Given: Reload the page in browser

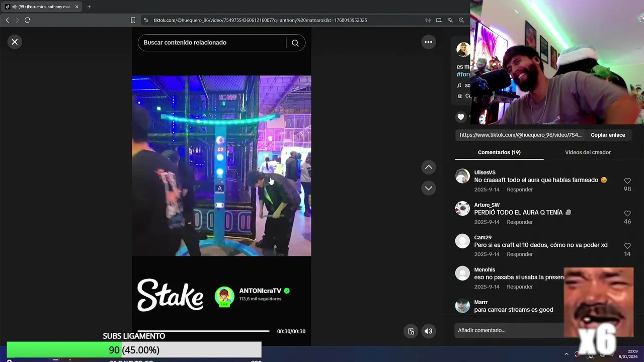Looking at the screenshot, I should pos(27,20).
